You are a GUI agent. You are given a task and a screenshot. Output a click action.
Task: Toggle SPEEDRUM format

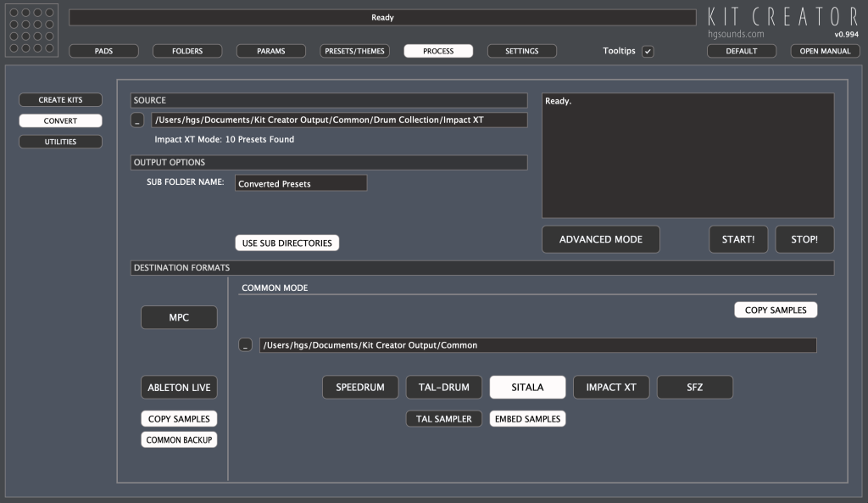pos(359,388)
